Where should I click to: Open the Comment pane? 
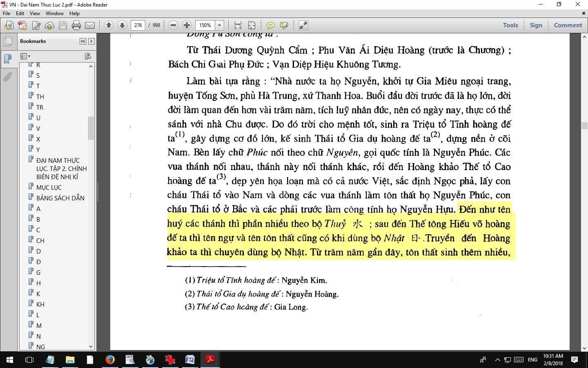tap(568, 25)
